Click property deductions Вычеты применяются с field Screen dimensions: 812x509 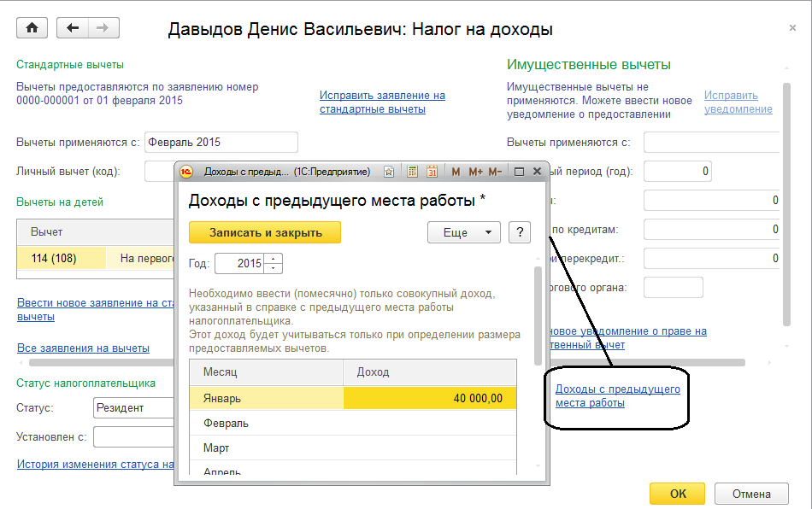coord(711,143)
